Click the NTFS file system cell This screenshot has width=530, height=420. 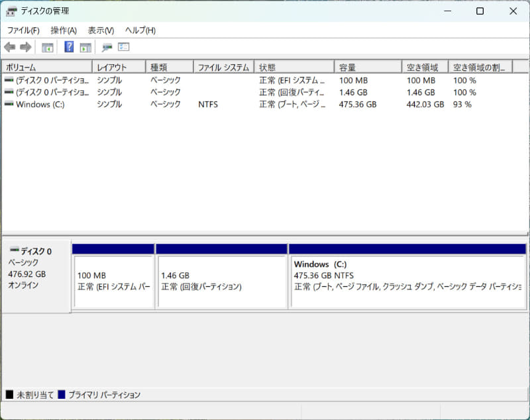point(208,105)
